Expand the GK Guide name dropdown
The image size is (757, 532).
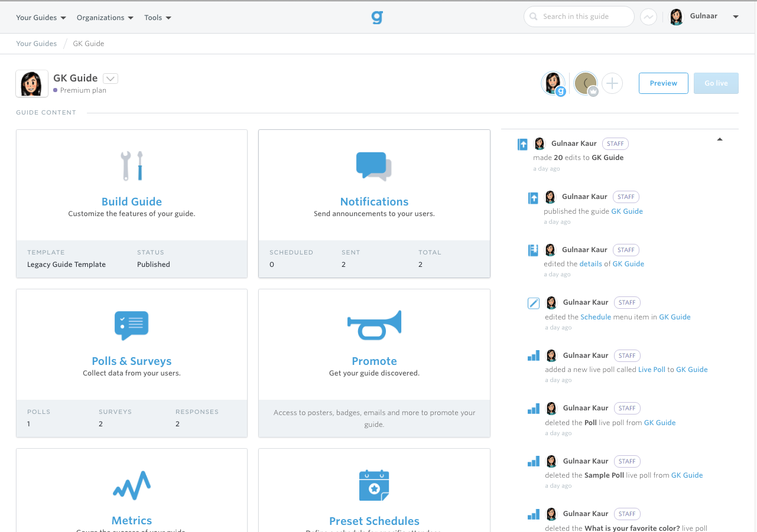(111, 78)
